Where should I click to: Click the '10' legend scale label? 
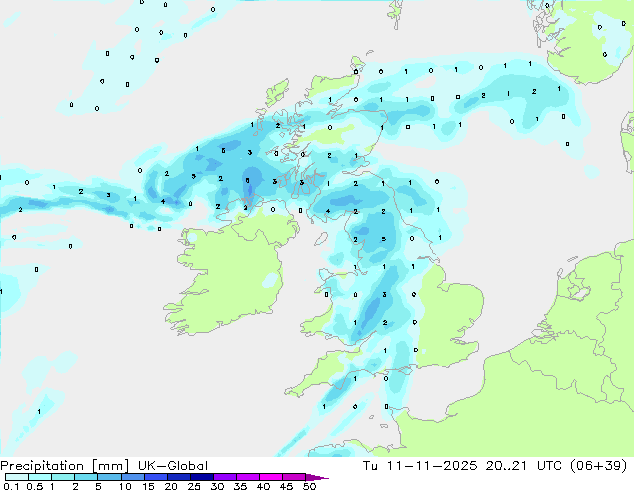pos(125,486)
